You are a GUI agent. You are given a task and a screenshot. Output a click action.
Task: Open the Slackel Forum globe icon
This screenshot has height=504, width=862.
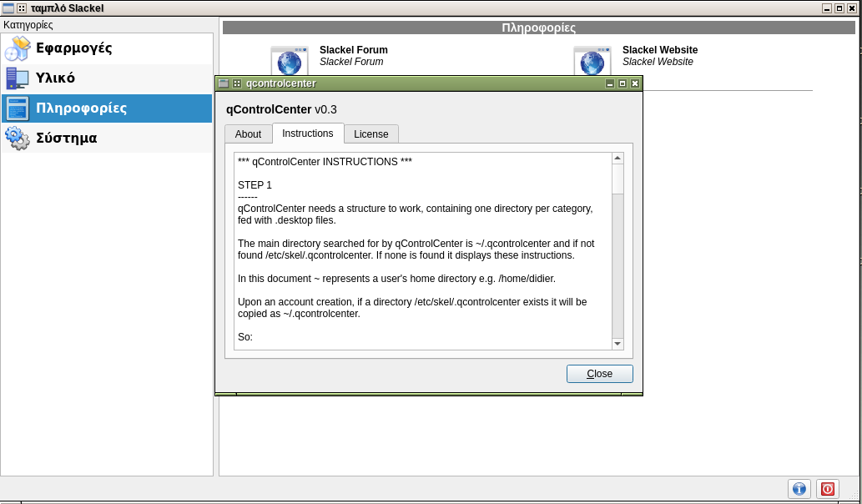coord(290,61)
